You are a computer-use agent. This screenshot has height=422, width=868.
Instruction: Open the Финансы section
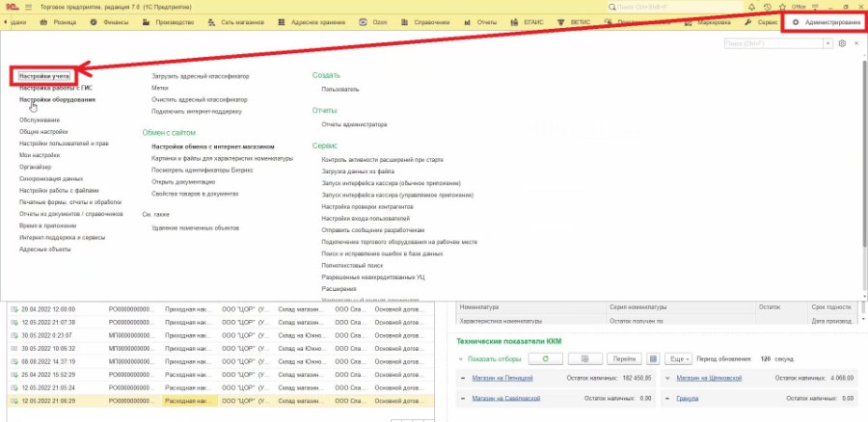[109, 23]
